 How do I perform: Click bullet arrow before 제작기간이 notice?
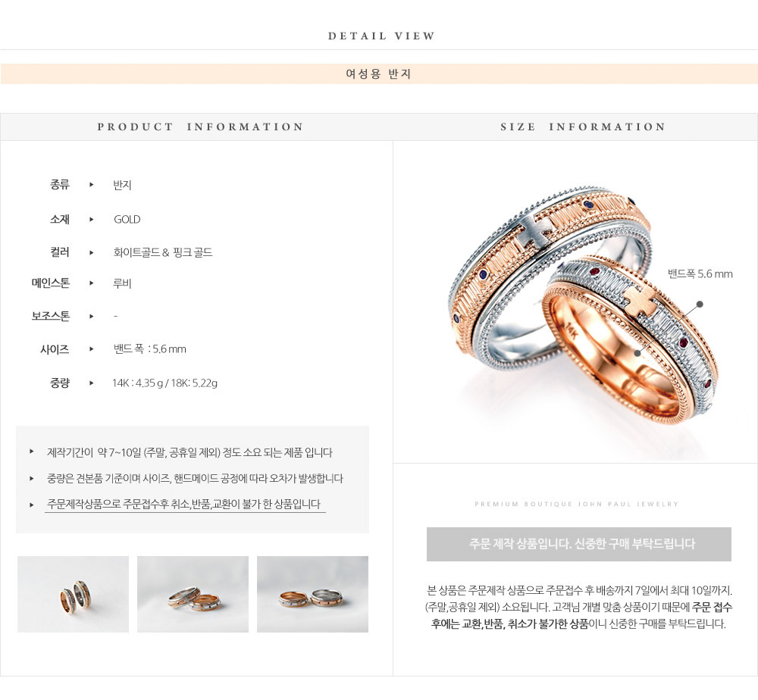31,452
